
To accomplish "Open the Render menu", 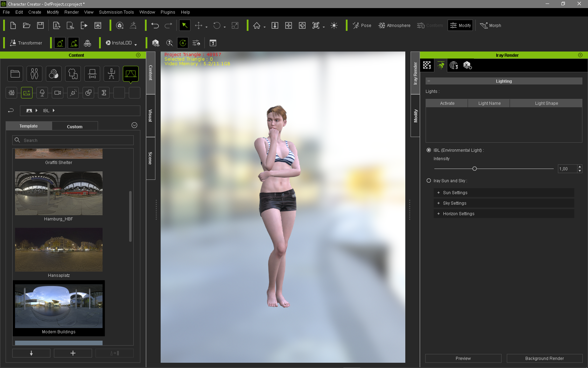I will tap(71, 12).
